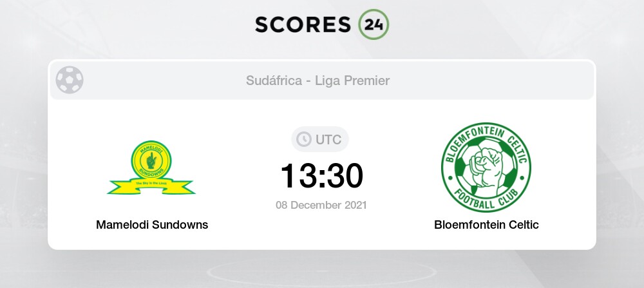Click the clock icon beside UTC
Viewport: 644px width, 288px height.
pyautogui.click(x=304, y=139)
